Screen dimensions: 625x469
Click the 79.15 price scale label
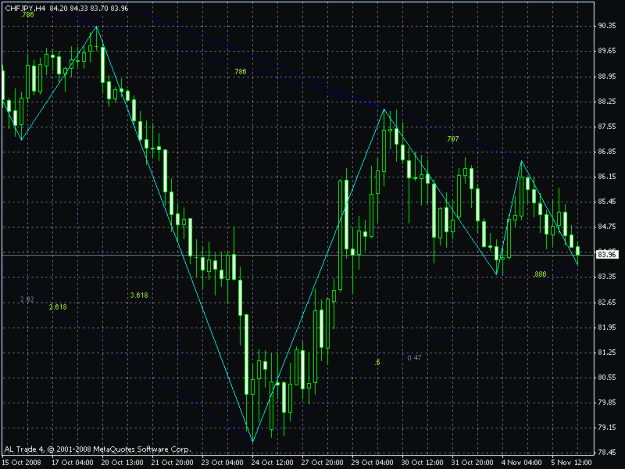click(x=607, y=428)
